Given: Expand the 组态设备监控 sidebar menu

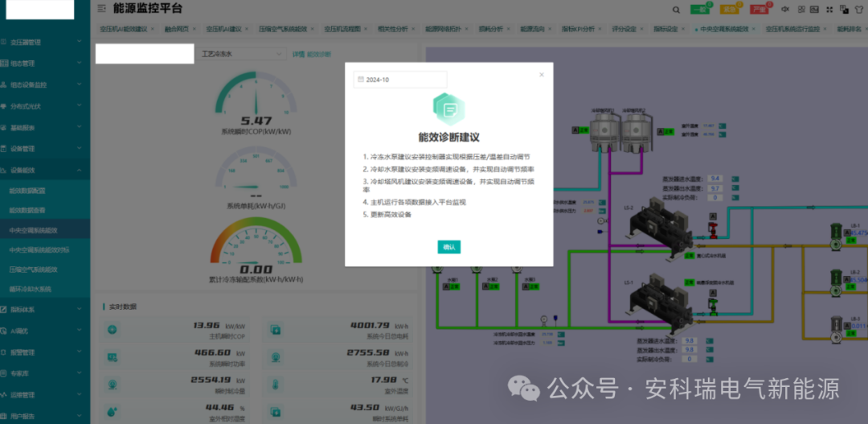Looking at the screenshot, I should coord(45,84).
